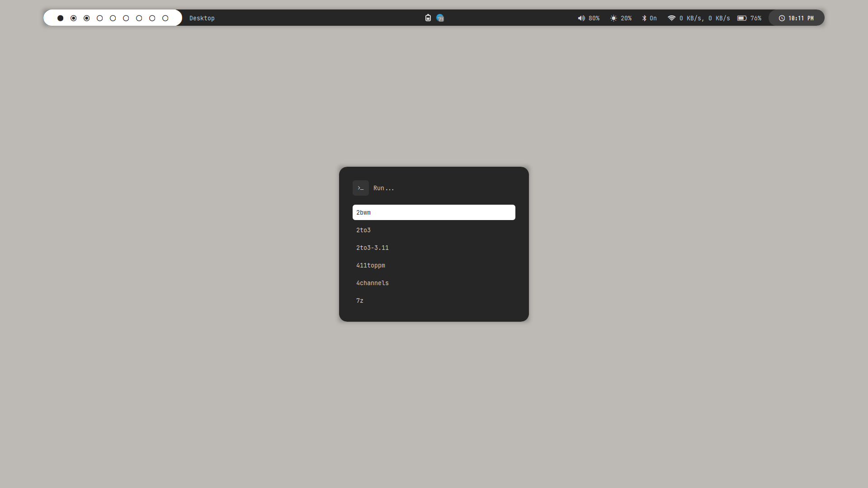Click the volume speaker icon
This screenshot has width=868, height=488.
click(x=581, y=19)
